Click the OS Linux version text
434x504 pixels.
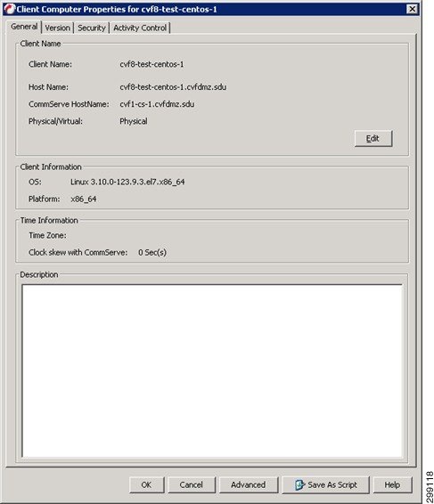coord(127,182)
